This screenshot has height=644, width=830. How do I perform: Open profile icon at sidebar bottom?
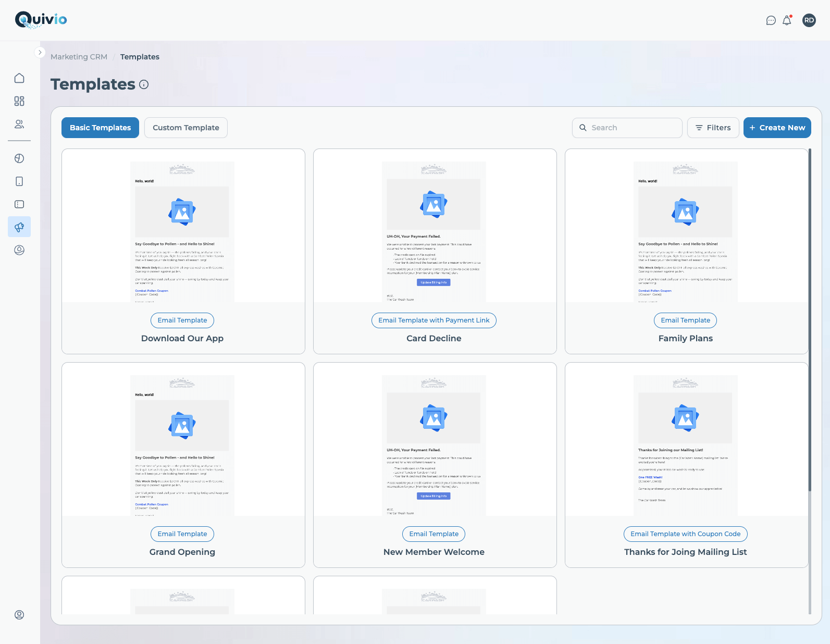point(19,615)
